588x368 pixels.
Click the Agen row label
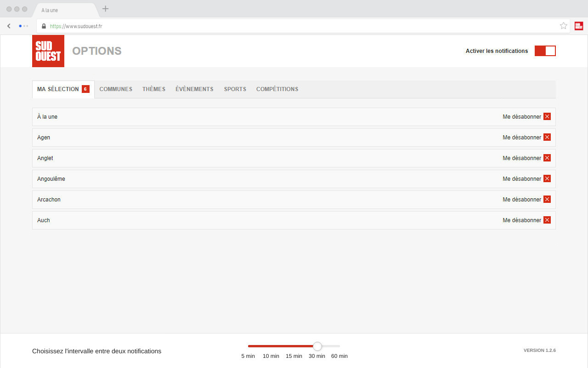(x=44, y=138)
